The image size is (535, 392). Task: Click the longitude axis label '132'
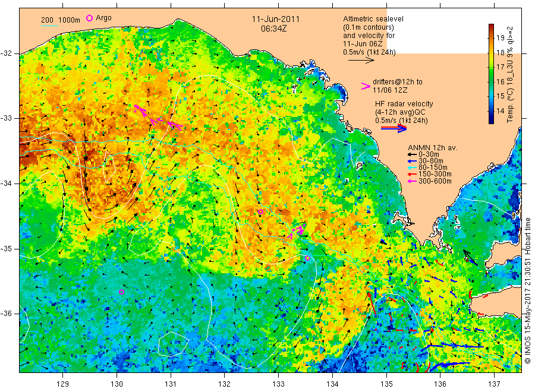click(225, 384)
